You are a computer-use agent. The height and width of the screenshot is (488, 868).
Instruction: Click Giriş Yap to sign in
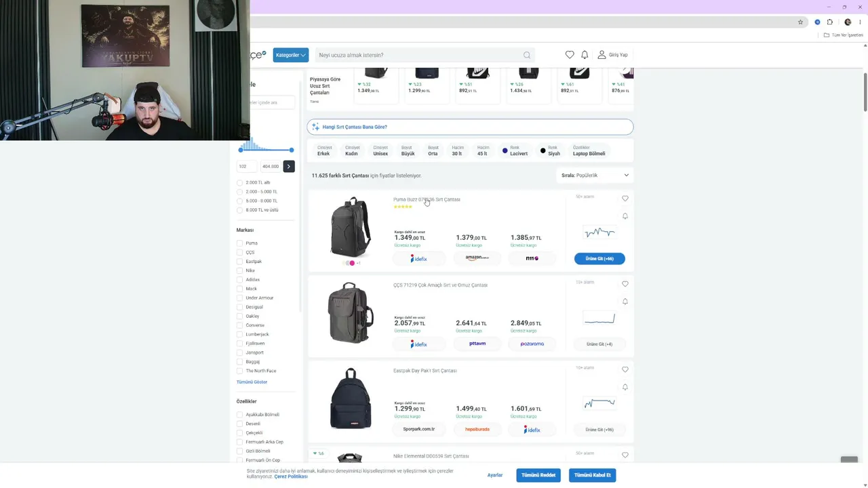618,55
